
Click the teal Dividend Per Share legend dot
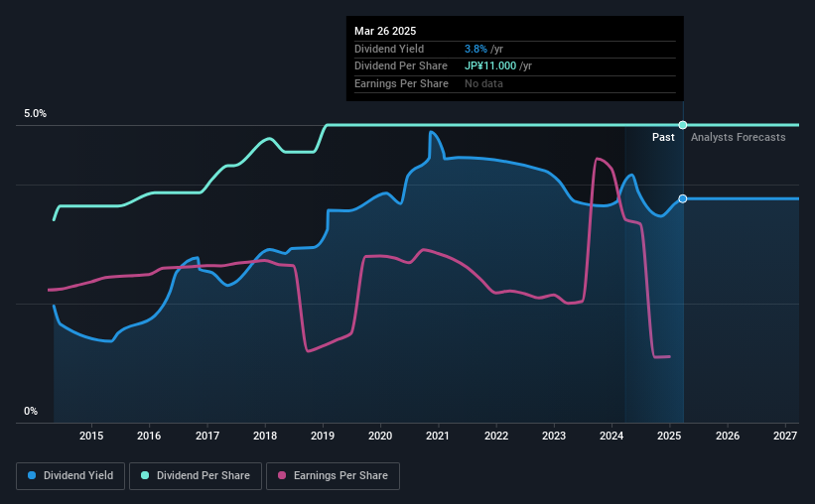[x=145, y=475]
